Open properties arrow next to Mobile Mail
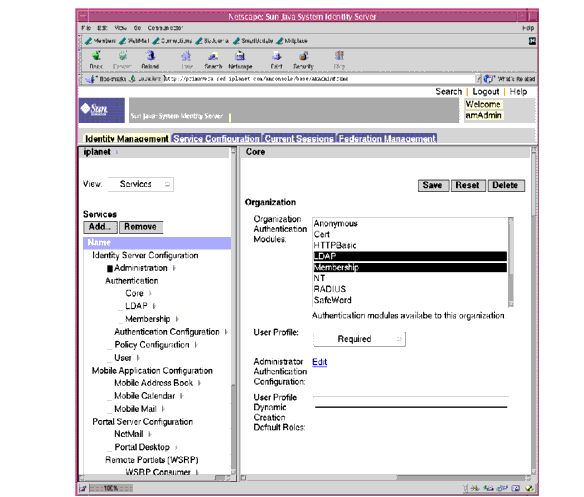The image size is (584, 497). pos(163,409)
